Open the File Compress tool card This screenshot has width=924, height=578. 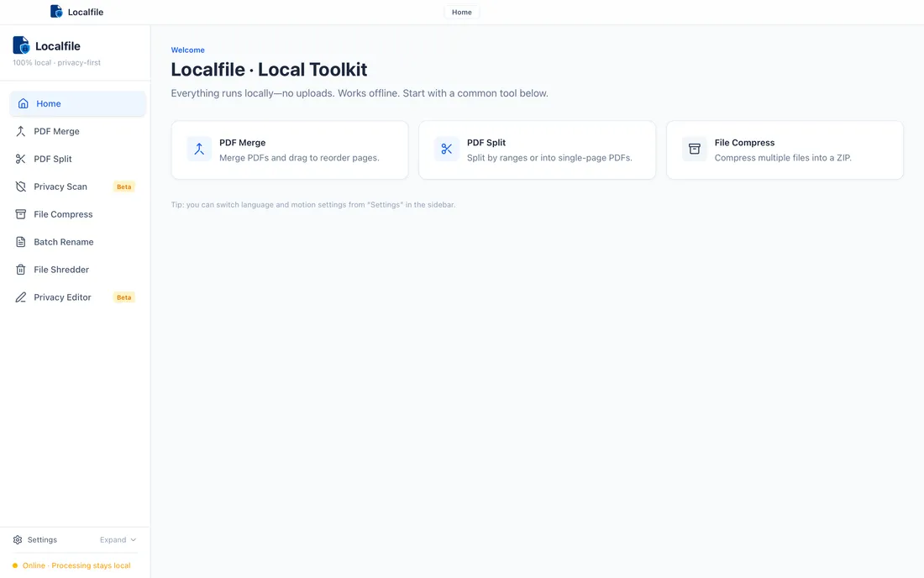point(785,150)
